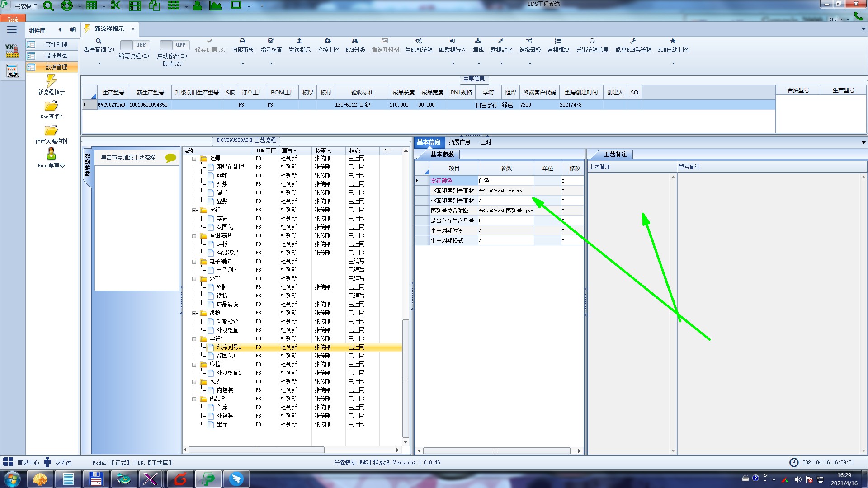Screen dimensions: 868x488
Task: Switch to the 工时 tab
Action: 486,142
